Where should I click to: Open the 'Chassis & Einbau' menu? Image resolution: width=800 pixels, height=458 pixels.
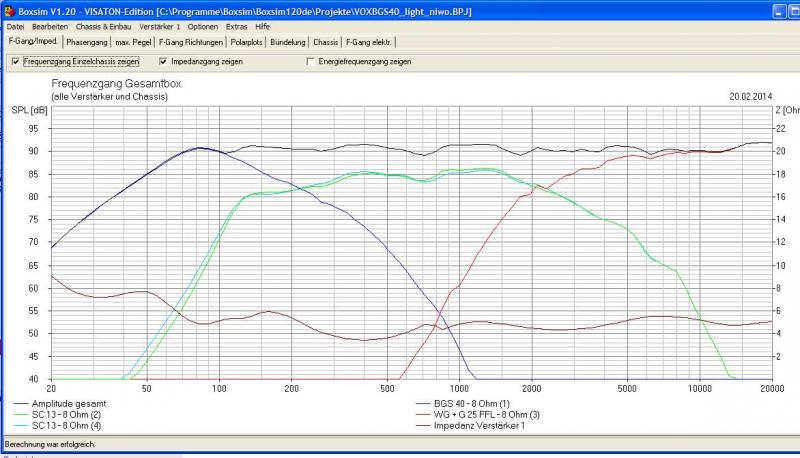coord(106,26)
